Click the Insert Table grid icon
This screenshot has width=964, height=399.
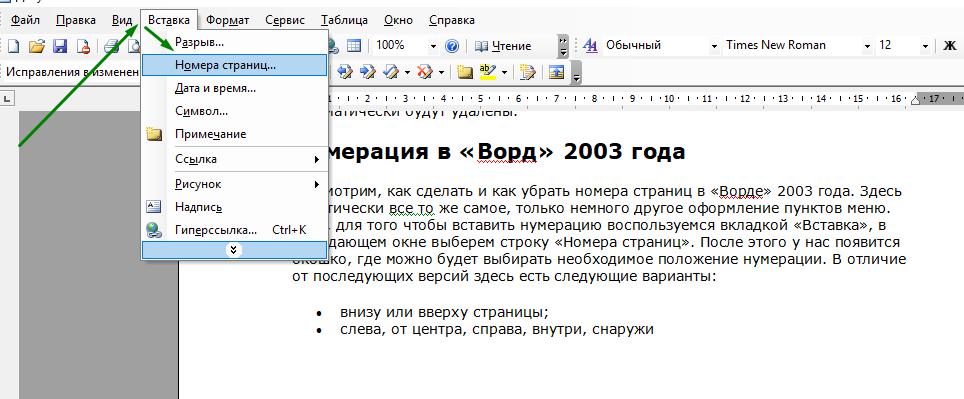(354, 45)
